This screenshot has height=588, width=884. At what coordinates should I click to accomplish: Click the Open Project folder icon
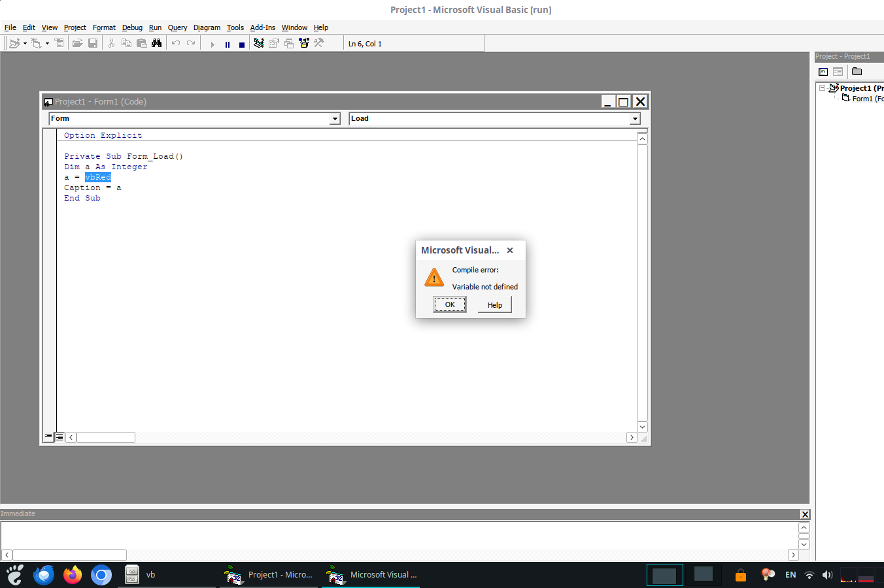point(77,43)
